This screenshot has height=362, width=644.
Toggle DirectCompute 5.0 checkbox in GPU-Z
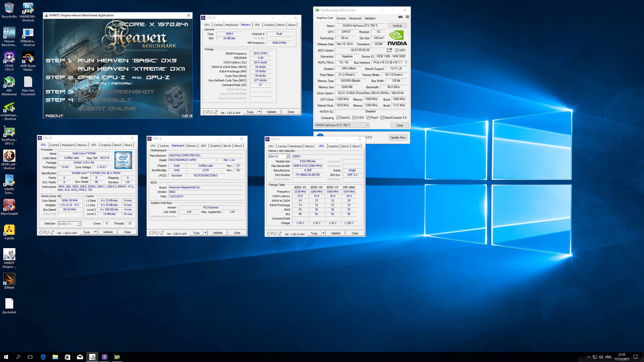coord(382,118)
